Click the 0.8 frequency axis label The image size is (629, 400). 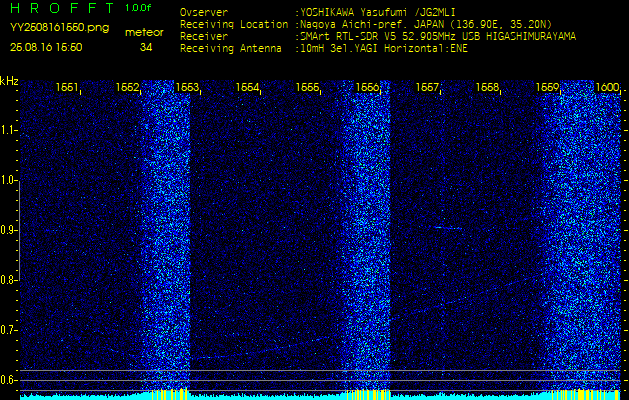pyautogui.click(x=7, y=280)
